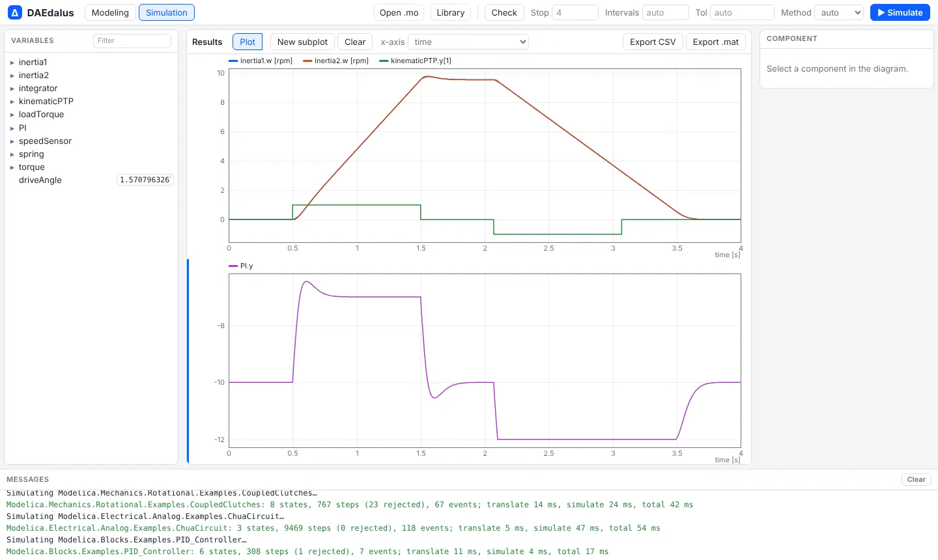Add a New subplot
Image resolution: width=938 pixels, height=560 pixels.
(302, 42)
